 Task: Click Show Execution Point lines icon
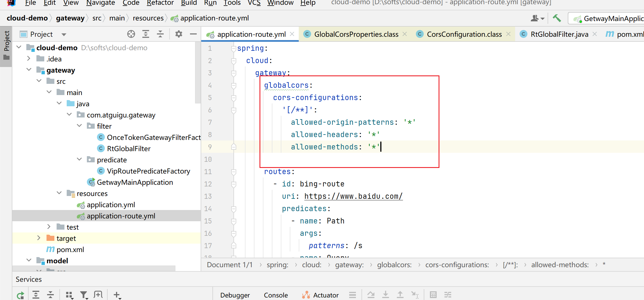(x=353, y=295)
